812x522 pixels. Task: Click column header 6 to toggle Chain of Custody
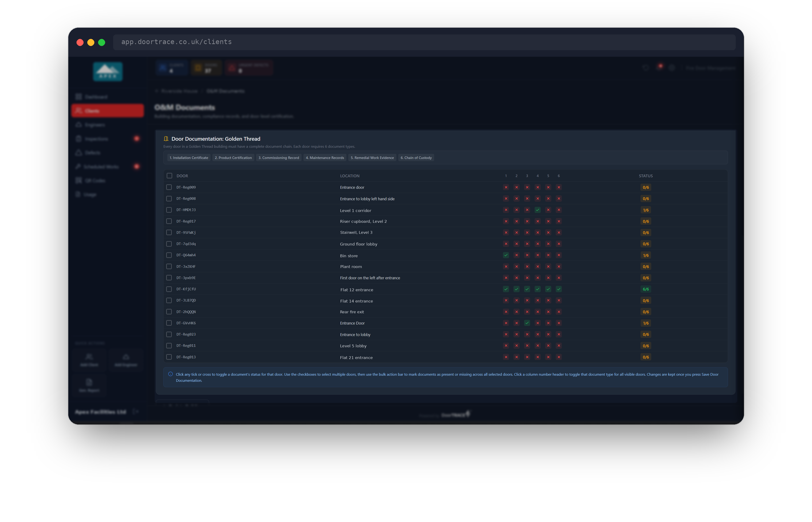click(559, 176)
